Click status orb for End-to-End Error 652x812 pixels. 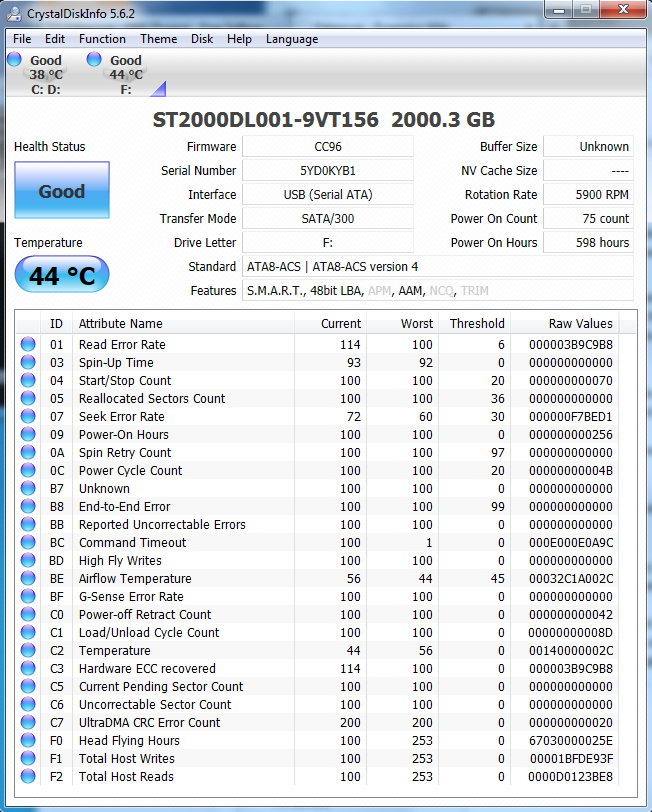point(28,506)
